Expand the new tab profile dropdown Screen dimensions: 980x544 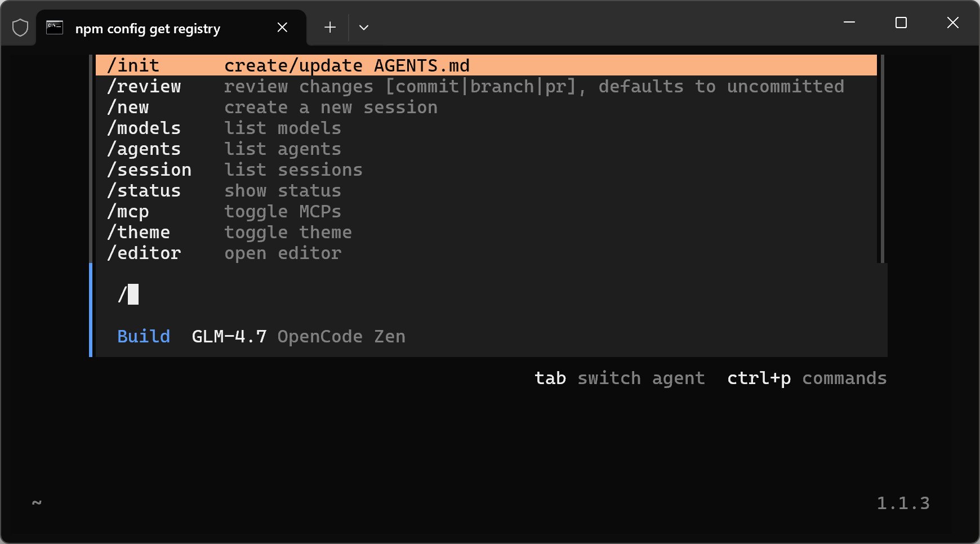pos(364,28)
